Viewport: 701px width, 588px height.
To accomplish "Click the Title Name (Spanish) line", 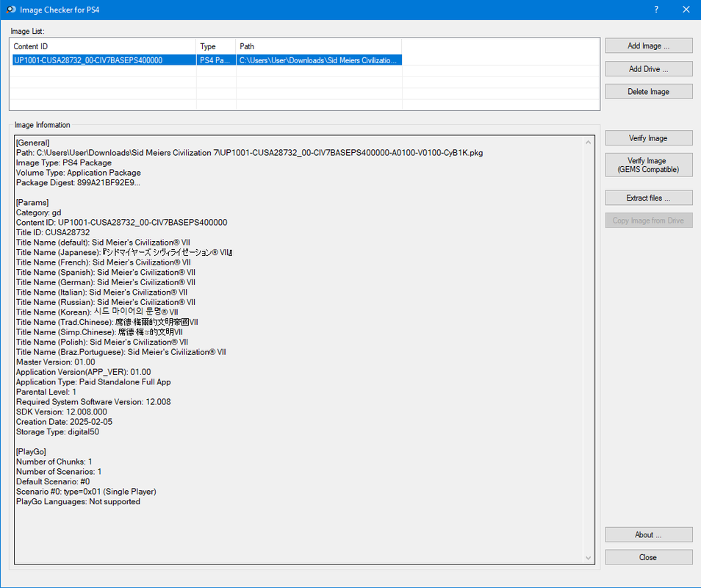I will coord(106,272).
